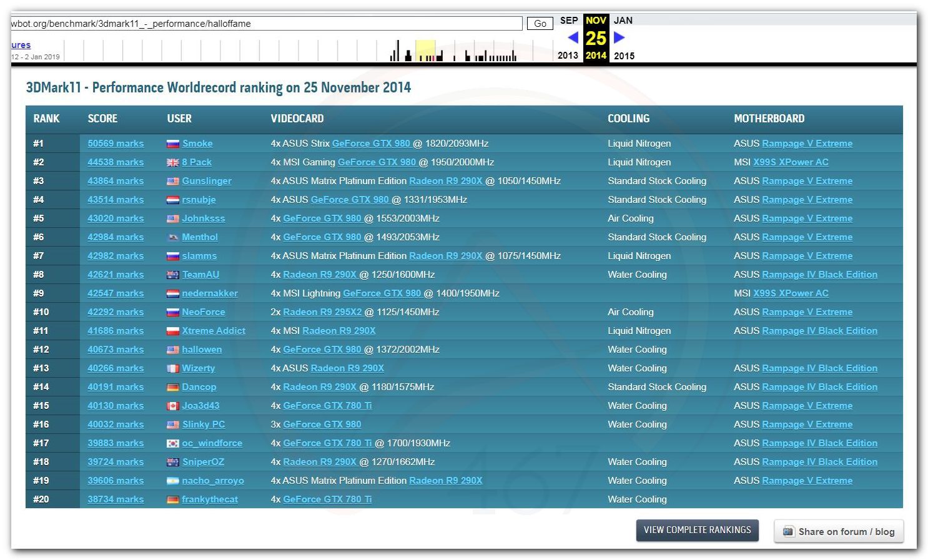Jump to SEP 2013 capture

click(x=568, y=21)
